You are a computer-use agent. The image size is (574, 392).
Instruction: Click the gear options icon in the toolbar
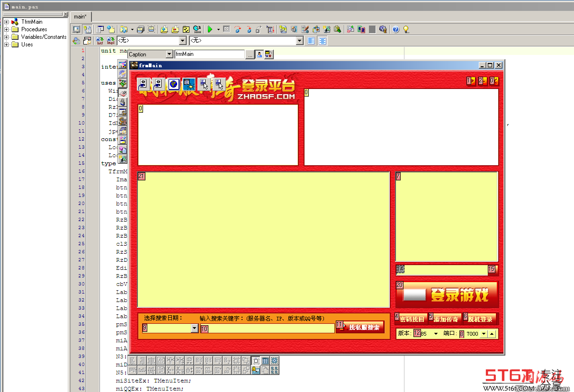[383, 29]
